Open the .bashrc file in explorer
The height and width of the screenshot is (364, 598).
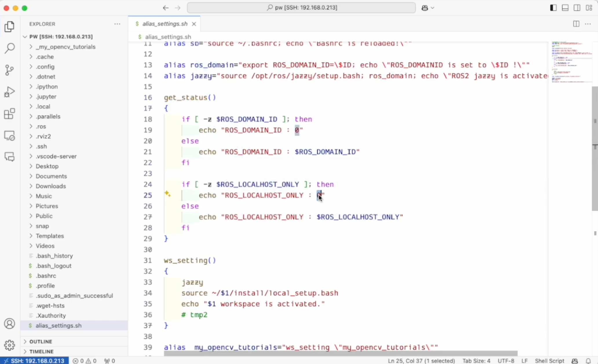click(46, 275)
